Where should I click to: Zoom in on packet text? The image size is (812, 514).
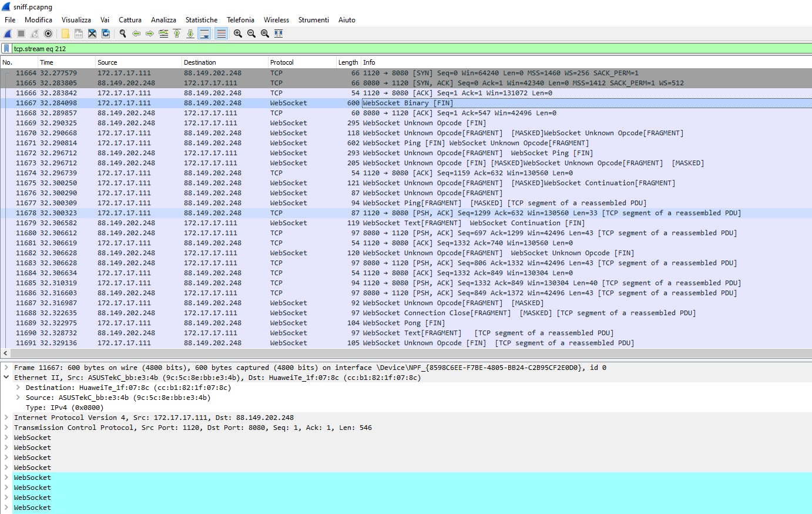(238, 34)
